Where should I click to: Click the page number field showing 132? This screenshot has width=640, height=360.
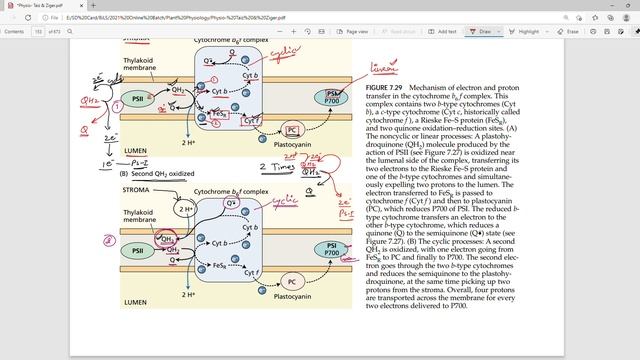(x=38, y=31)
